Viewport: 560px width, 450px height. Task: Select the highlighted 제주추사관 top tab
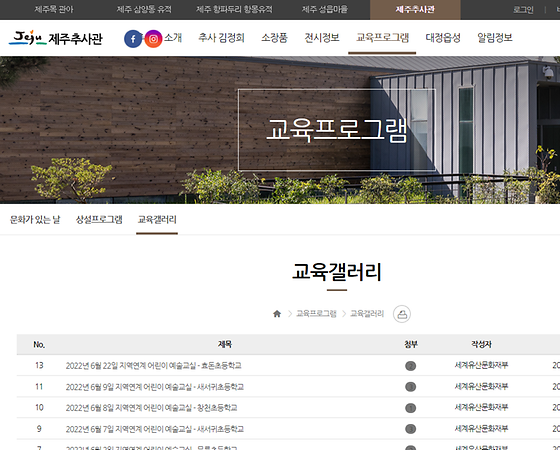415,10
